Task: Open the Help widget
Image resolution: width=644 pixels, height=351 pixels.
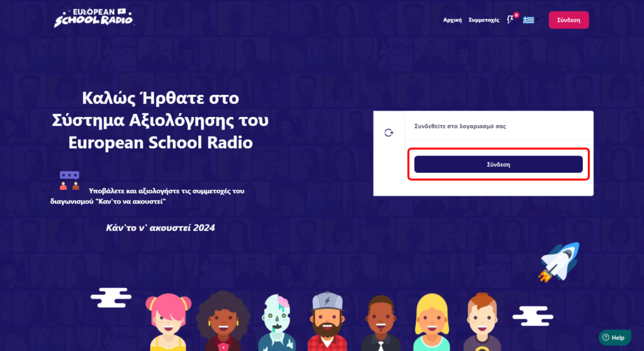Action: [614, 337]
